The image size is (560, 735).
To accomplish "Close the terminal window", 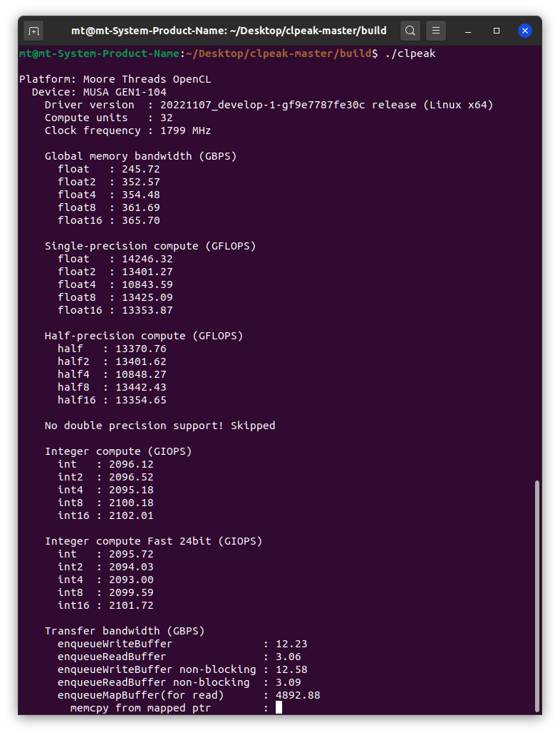I will pos(525,31).
